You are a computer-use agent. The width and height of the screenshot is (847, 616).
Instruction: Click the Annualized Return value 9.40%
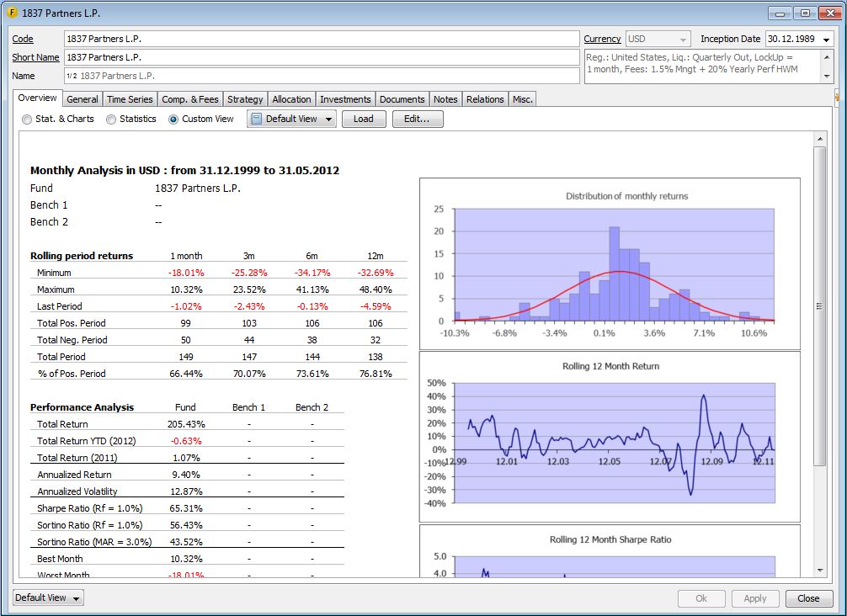[x=186, y=475]
